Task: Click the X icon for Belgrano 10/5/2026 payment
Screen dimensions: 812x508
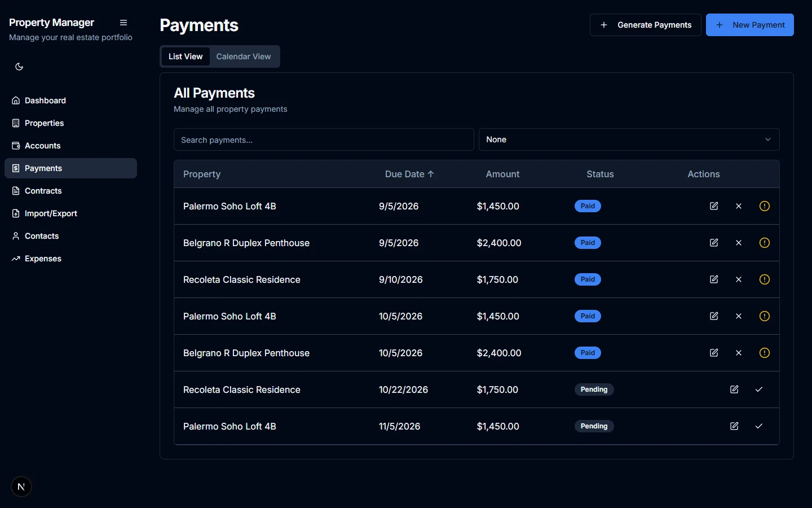Action: tap(739, 353)
